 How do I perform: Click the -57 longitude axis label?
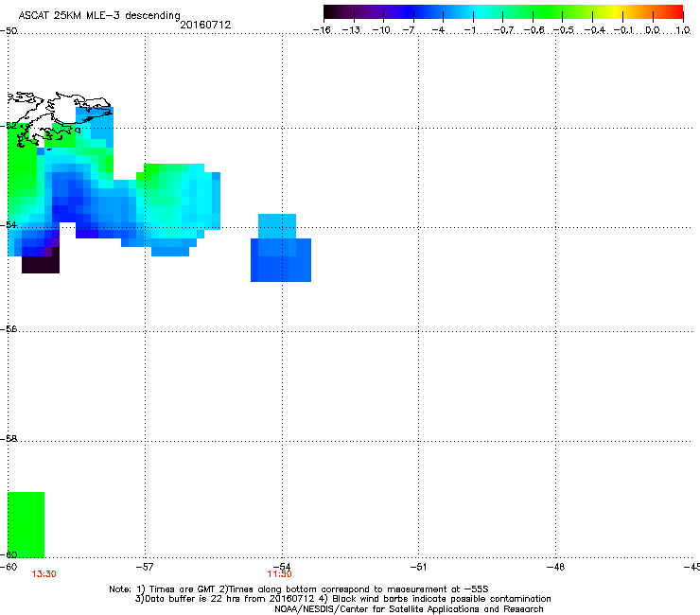tap(144, 567)
